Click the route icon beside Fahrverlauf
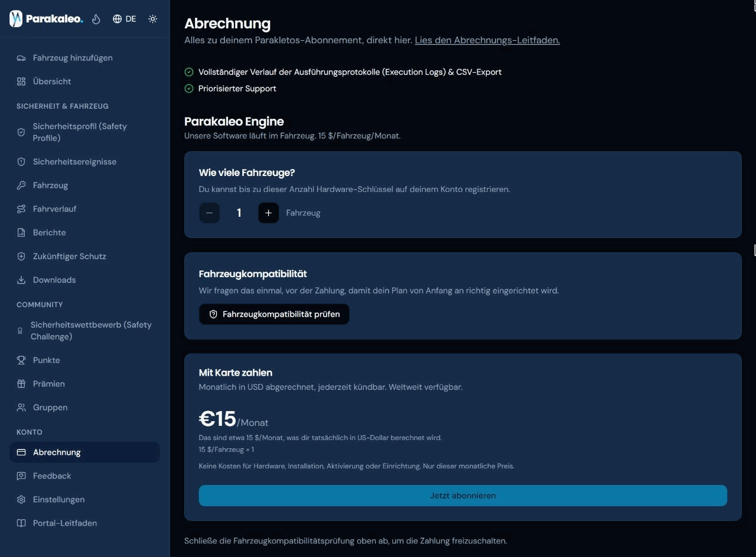This screenshot has width=756, height=557. [21, 209]
